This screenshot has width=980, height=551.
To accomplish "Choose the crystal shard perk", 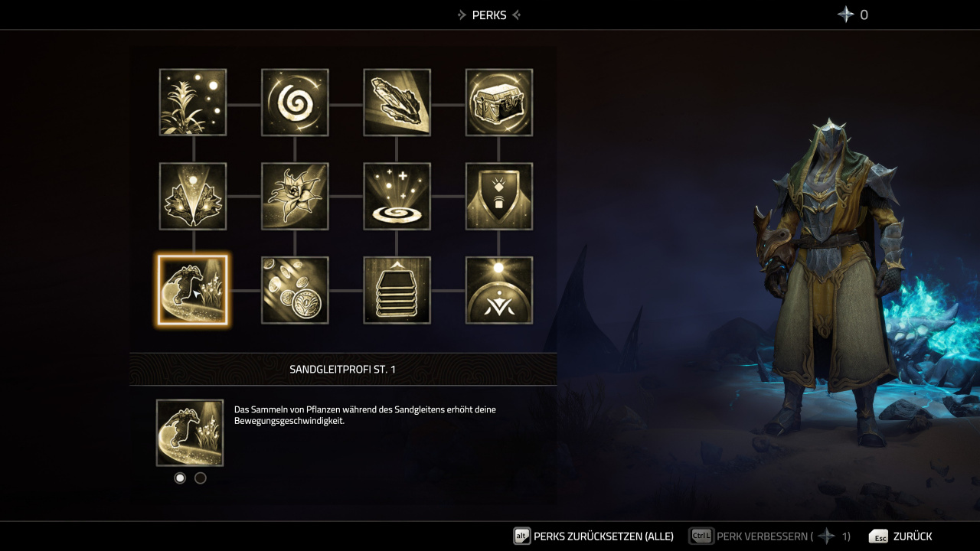I will coord(397,103).
